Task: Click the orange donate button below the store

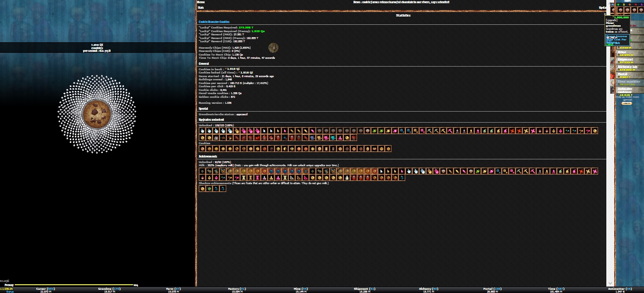Action: 627,103
